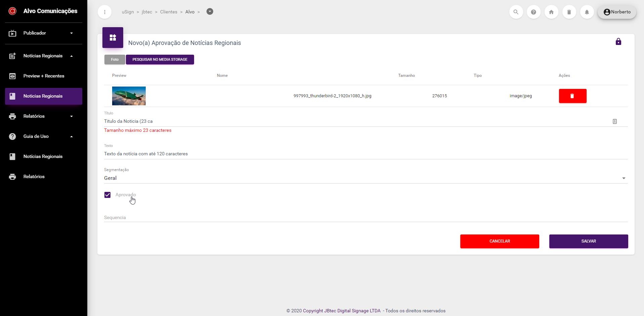Open Relatórios under Guia de Uso
644x316 pixels.
click(44, 177)
